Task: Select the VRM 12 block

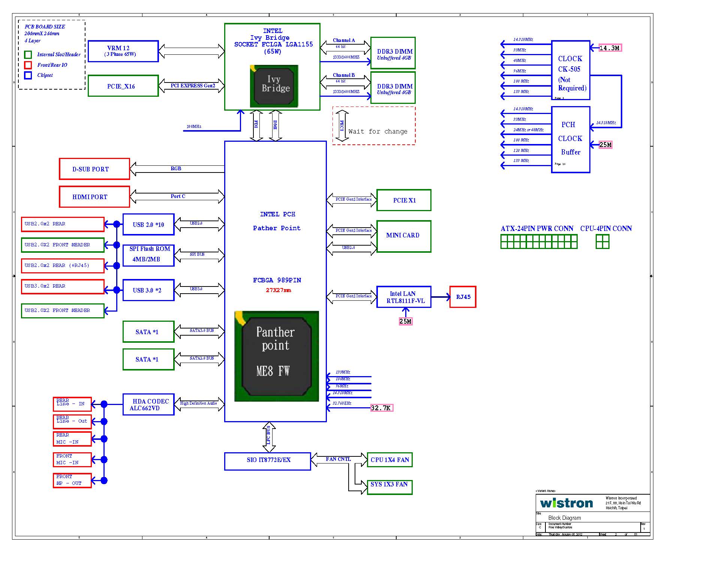Action: pyautogui.click(x=123, y=51)
